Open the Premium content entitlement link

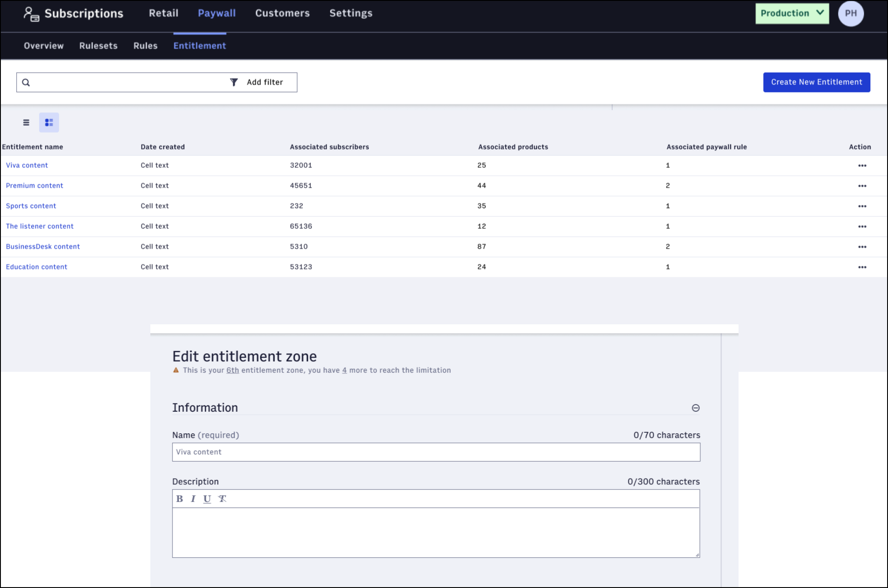click(35, 185)
